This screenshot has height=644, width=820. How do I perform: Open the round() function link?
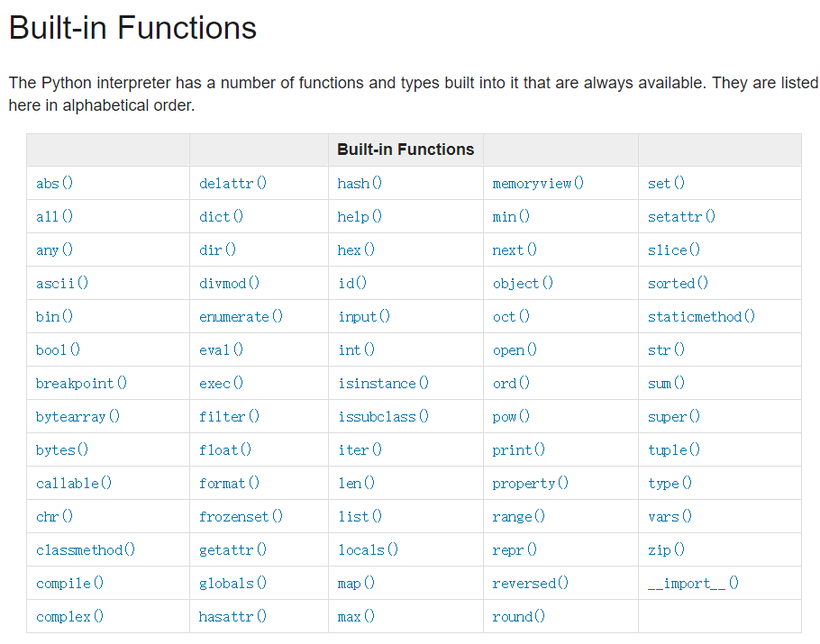(518, 617)
